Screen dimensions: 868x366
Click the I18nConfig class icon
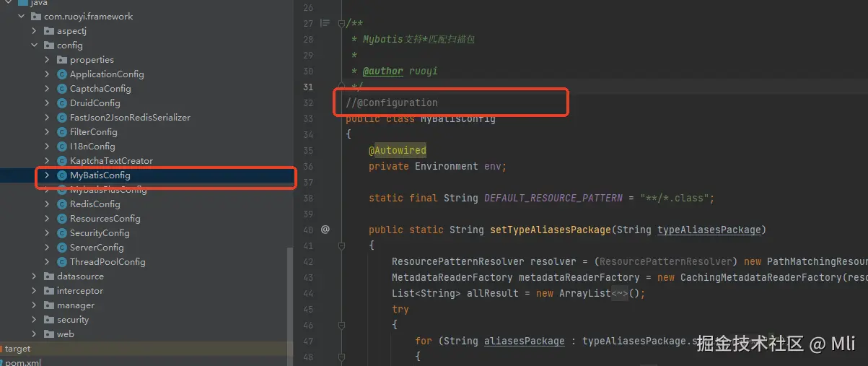click(x=62, y=146)
